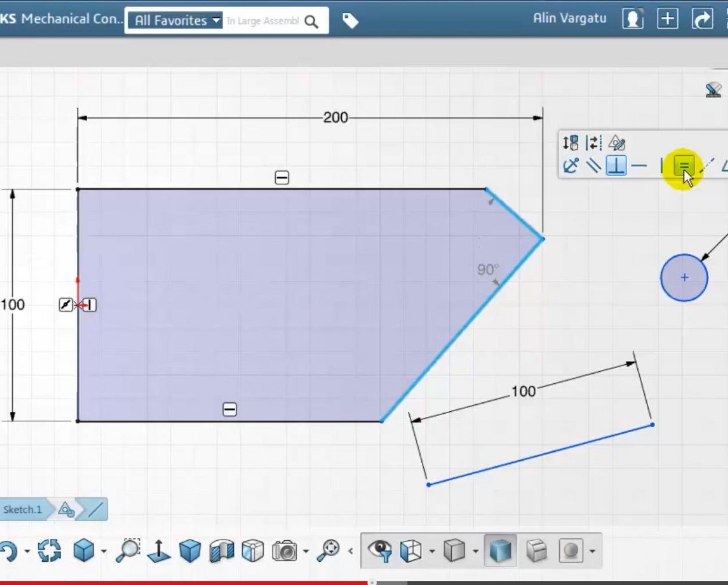Click the sketch edit pencil icon in context toolbar
This screenshot has height=585, width=728.
tap(617, 143)
